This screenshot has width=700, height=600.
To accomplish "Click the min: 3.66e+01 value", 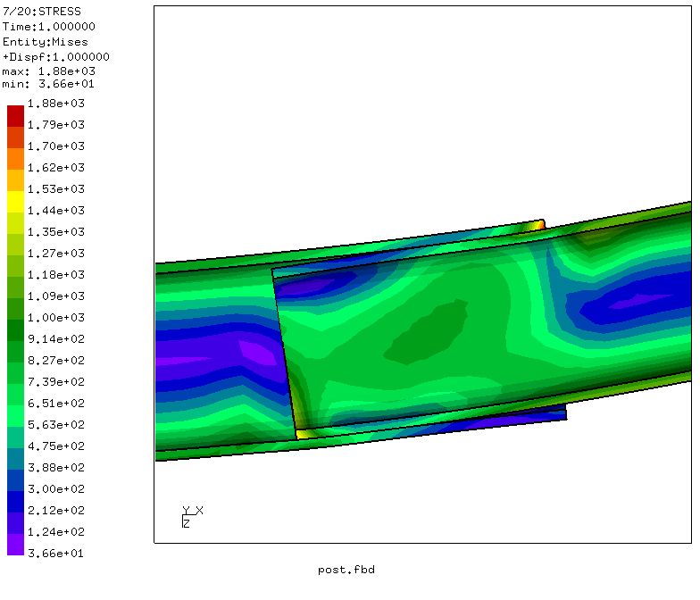I will (48, 84).
